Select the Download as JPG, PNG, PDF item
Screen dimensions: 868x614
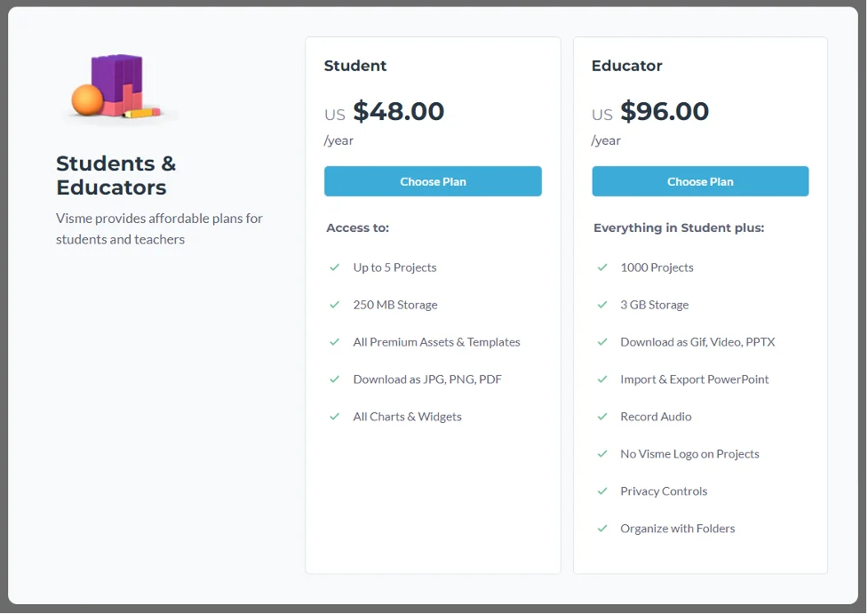[x=427, y=379]
